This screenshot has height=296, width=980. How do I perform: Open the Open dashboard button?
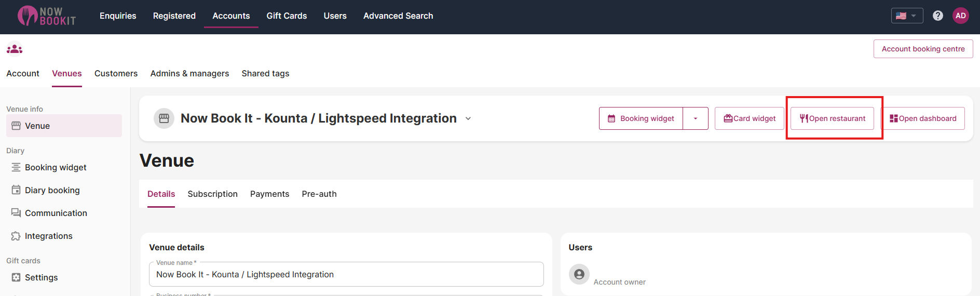[x=923, y=118]
